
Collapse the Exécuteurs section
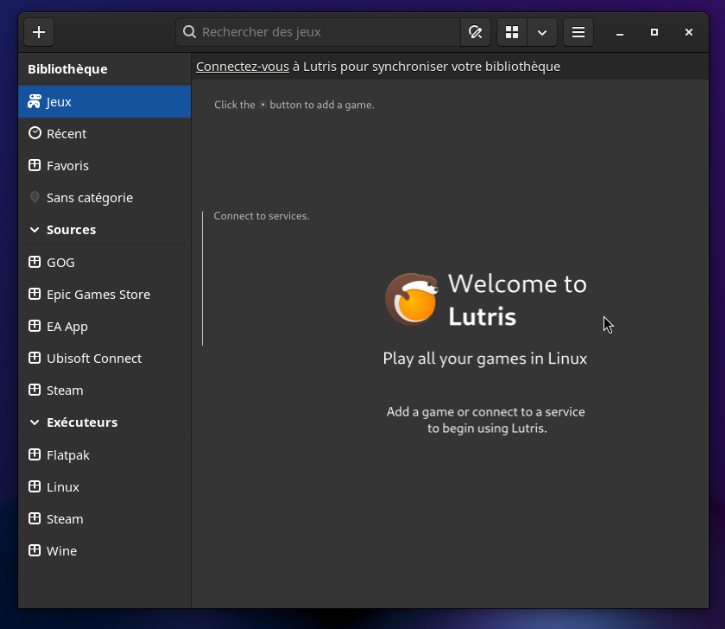[35, 423]
